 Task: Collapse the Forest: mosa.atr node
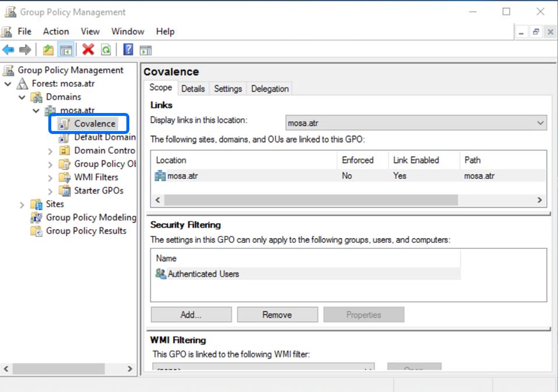pos(8,84)
